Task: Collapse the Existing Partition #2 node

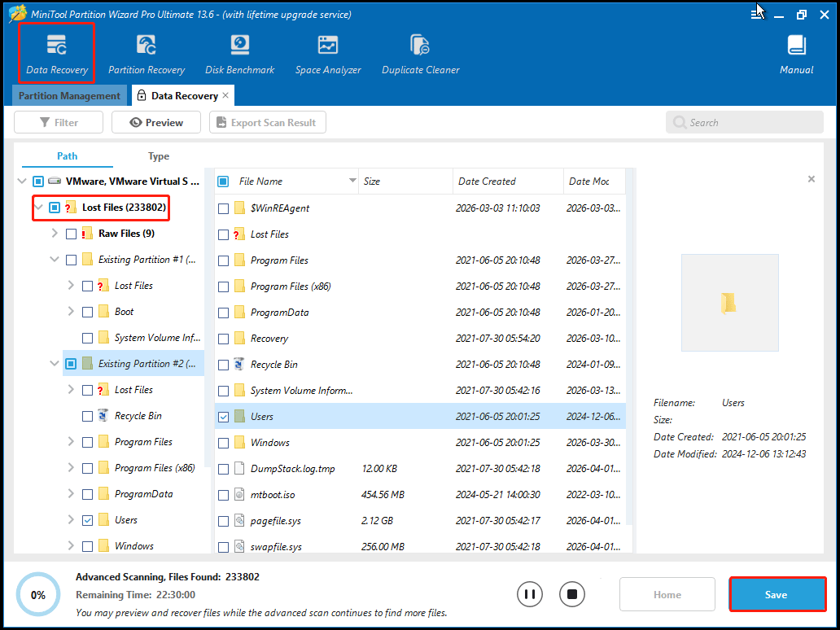Action: click(54, 363)
